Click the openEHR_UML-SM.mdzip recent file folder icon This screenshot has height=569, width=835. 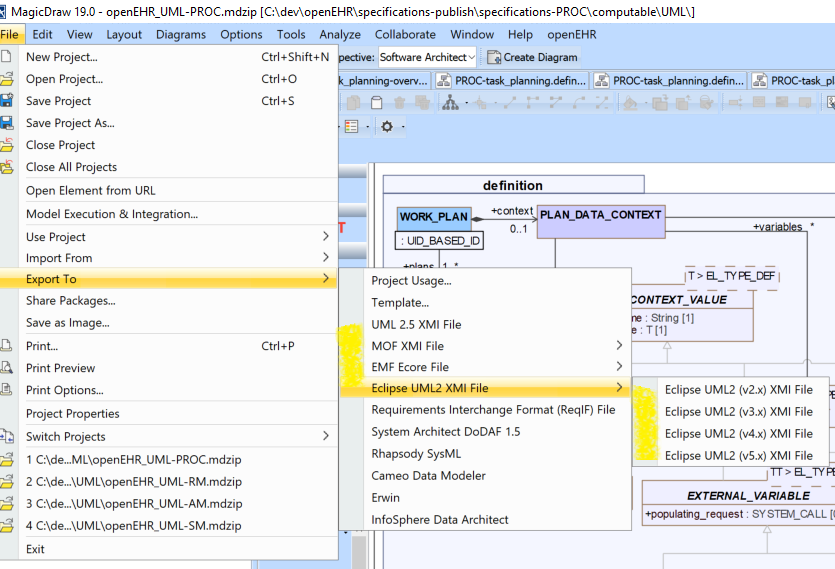click(7, 526)
